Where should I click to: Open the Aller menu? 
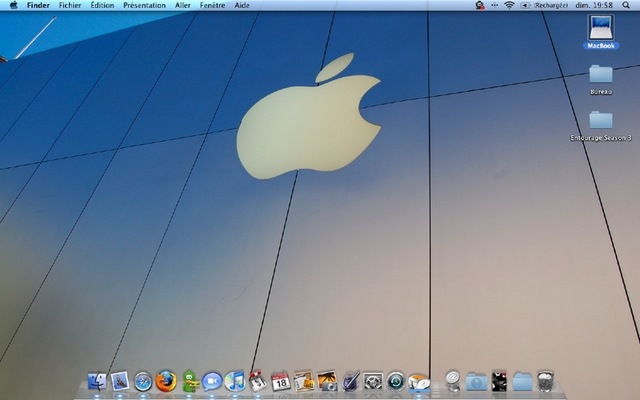[183, 5]
